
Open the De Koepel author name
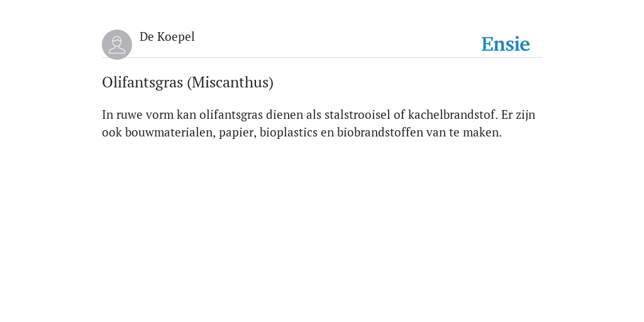[167, 37]
